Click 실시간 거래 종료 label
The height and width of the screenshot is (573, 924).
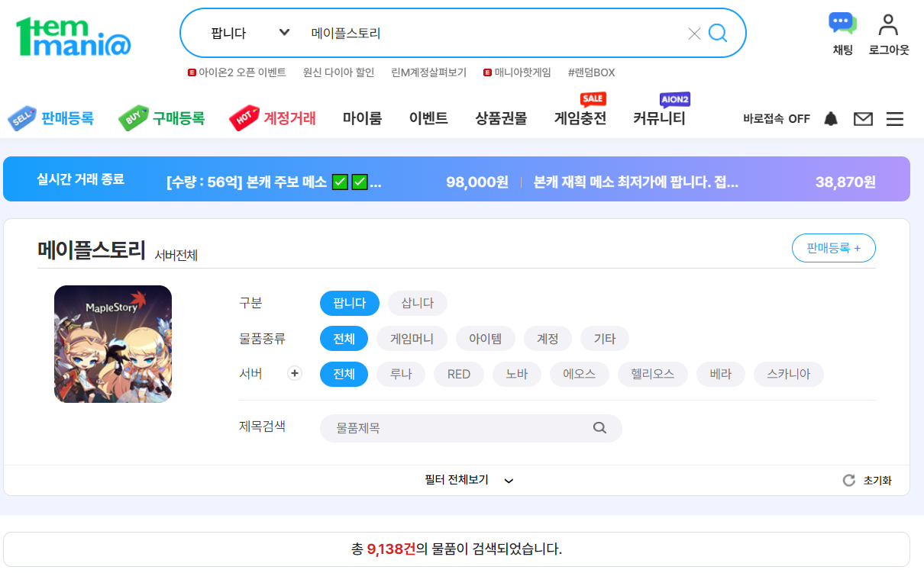click(x=80, y=179)
